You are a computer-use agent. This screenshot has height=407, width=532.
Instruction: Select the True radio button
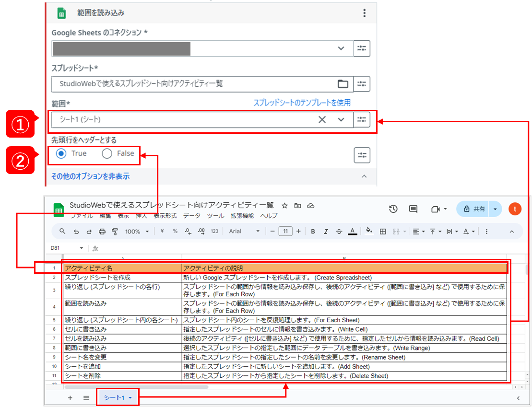tap(61, 153)
